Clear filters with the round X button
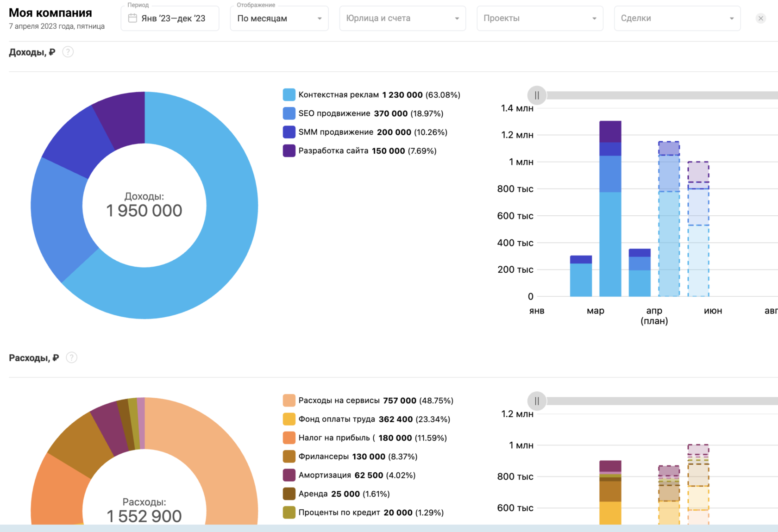Screen dimensions: 778x532 pos(760,19)
